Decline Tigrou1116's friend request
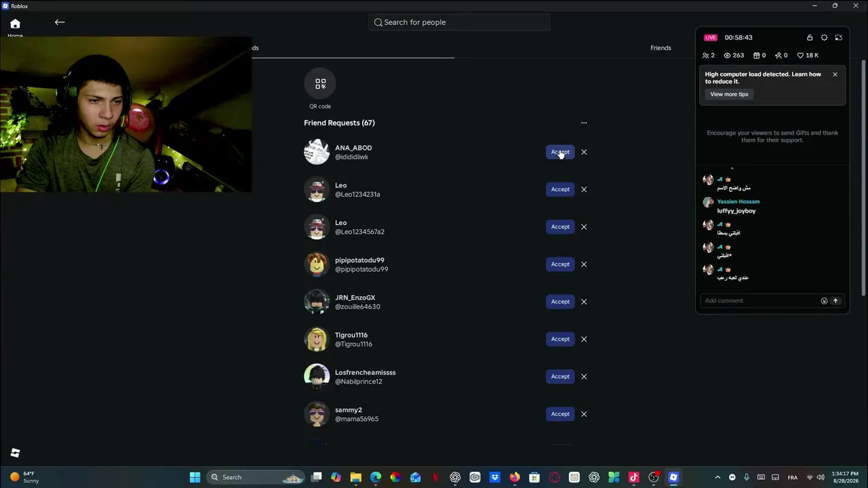This screenshot has height=488, width=868. point(584,339)
